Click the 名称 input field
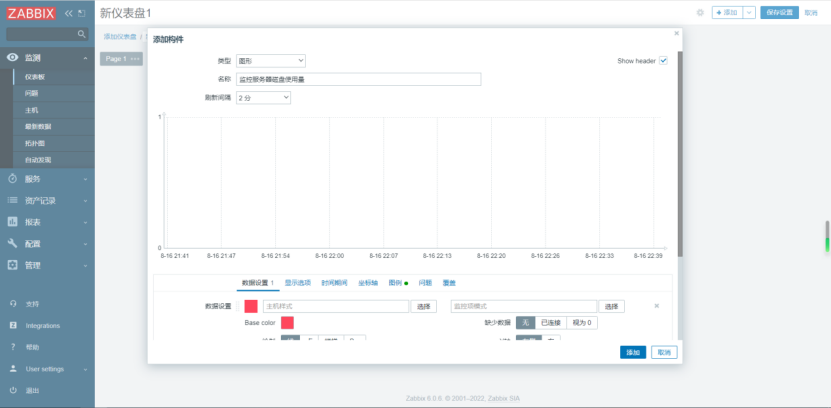 pos(358,79)
